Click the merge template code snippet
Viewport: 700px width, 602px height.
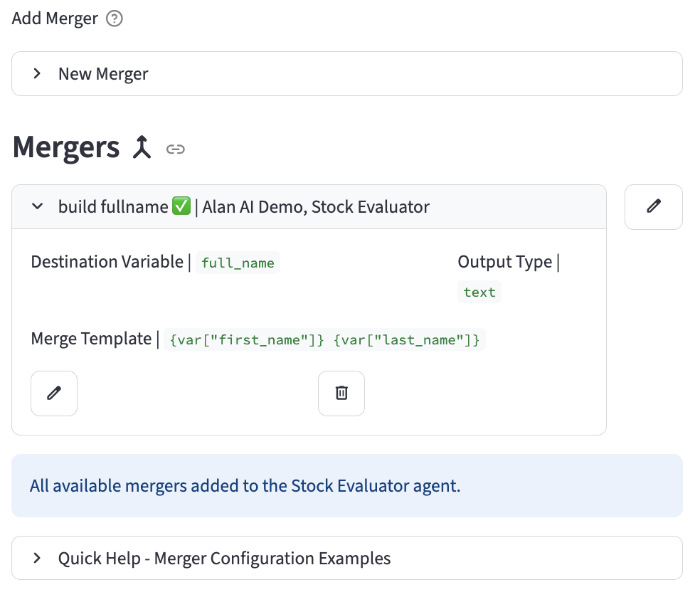click(324, 340)
